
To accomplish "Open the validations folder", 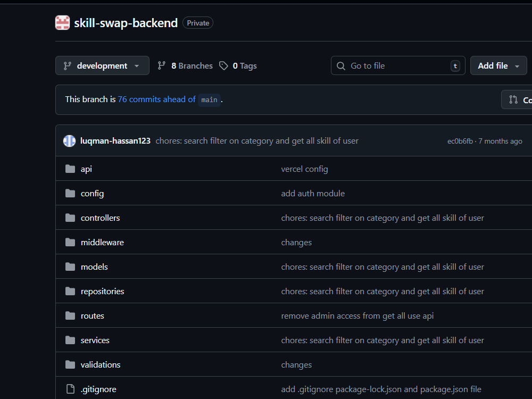I will click(x=101, y=364).
